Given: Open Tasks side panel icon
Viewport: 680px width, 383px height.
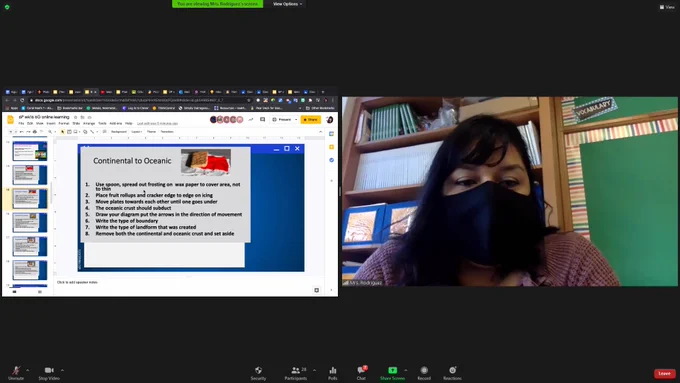Looking at the screenshot, I should click(331, 160).
